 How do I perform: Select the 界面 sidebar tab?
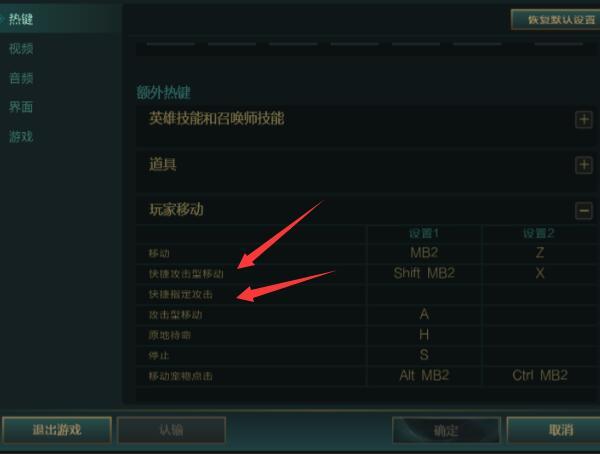click(21, 107)
